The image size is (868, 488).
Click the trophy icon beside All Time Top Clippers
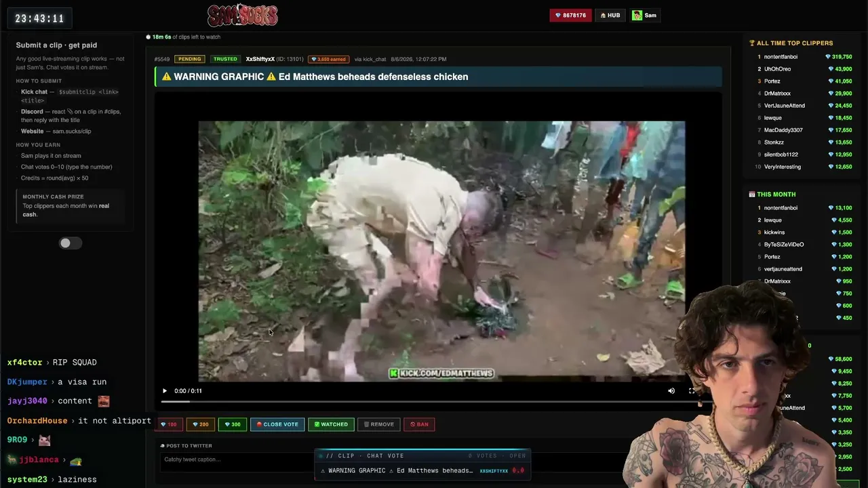point(752,43)
